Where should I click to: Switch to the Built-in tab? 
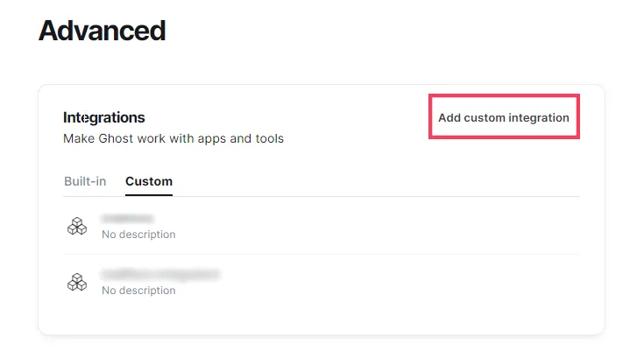85,181
